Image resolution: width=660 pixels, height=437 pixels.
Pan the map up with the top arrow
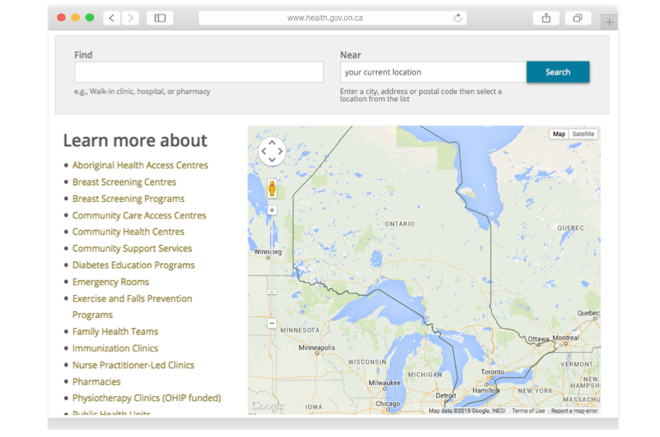[272, 143]
